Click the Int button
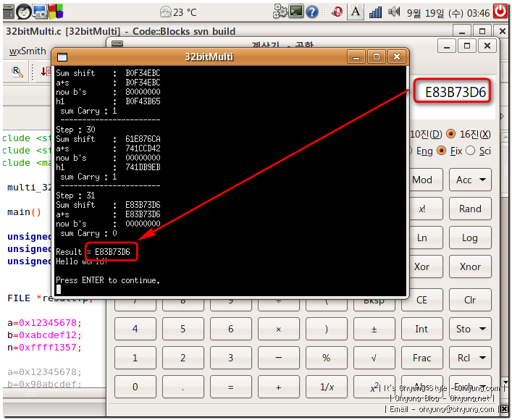Viewport: 512px width, 420px height. point(422,329)
